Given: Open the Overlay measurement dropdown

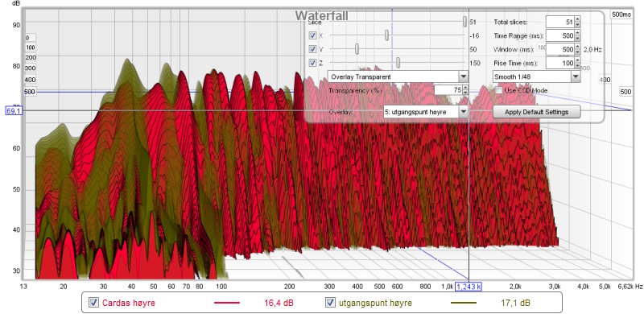Looking at the screenshot, I should point(426,112).
